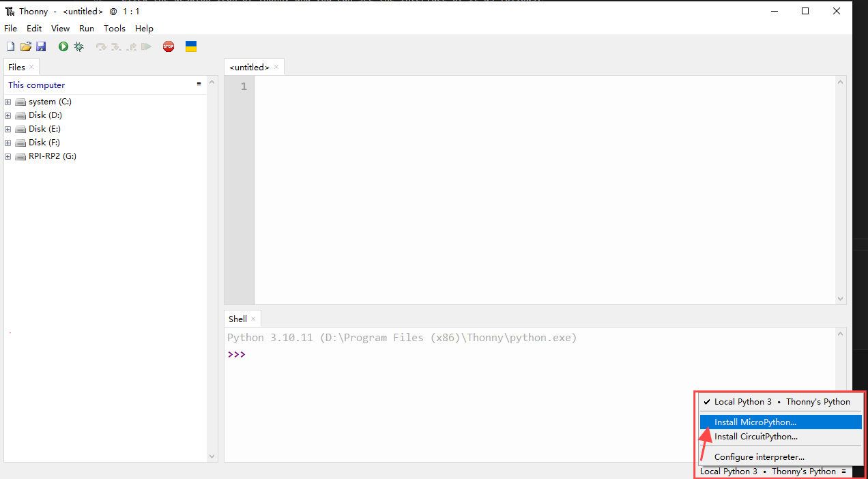This screenshot has width=868, height=479.
Task: Select Configure interpreter... menu entry
Action: click(x=781, y=457)
